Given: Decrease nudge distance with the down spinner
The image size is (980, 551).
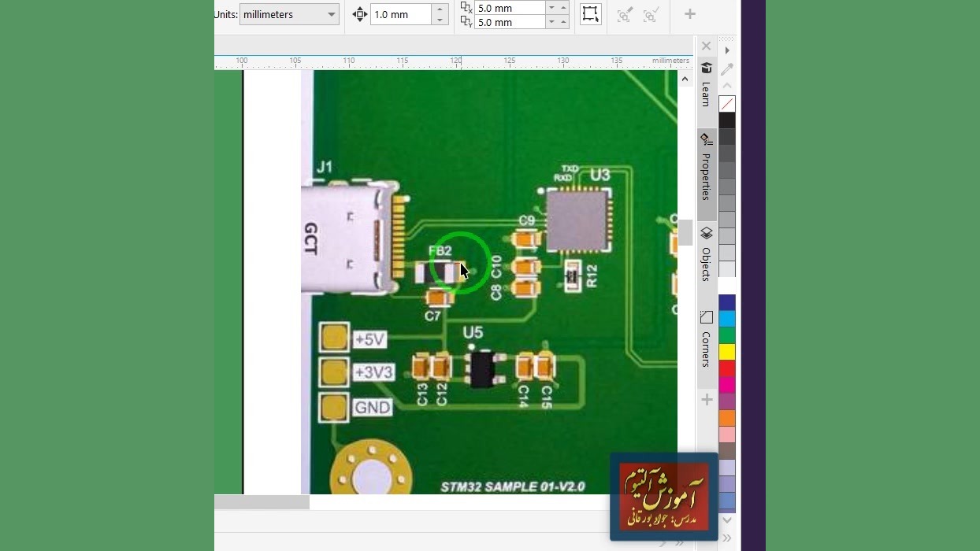Looking at the screenshot, I should pyautogui.click(x=440, y=20).
